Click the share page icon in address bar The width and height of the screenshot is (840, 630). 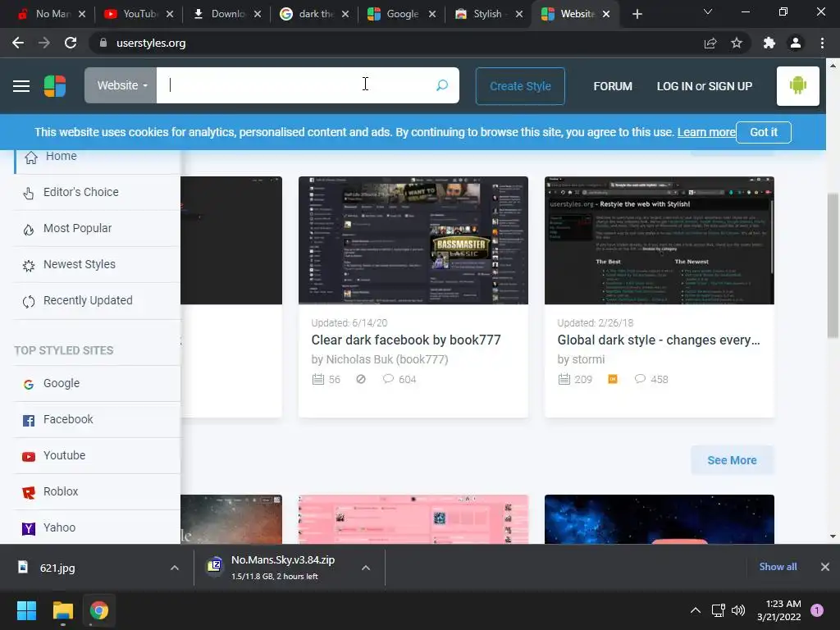710,43
